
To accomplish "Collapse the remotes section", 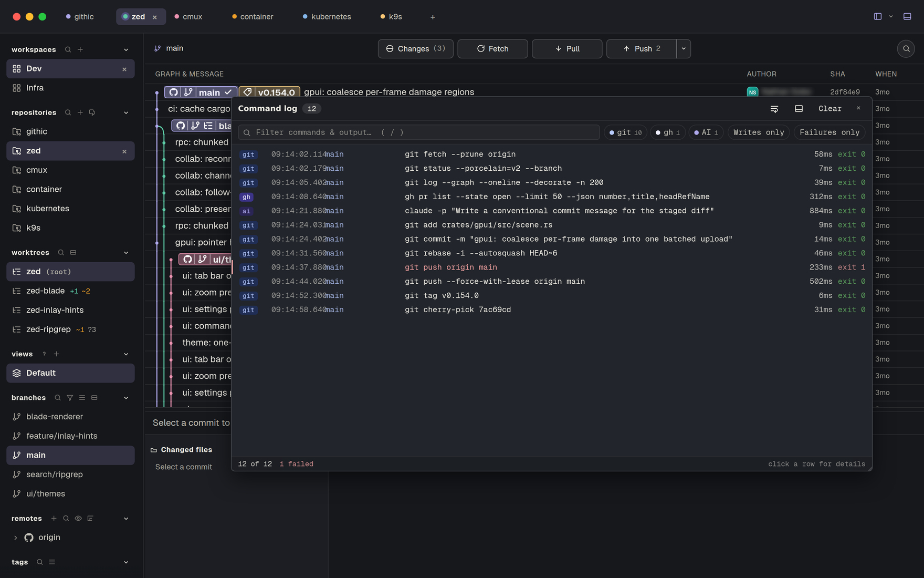I will pyautogui.click(x=126, y=519).
